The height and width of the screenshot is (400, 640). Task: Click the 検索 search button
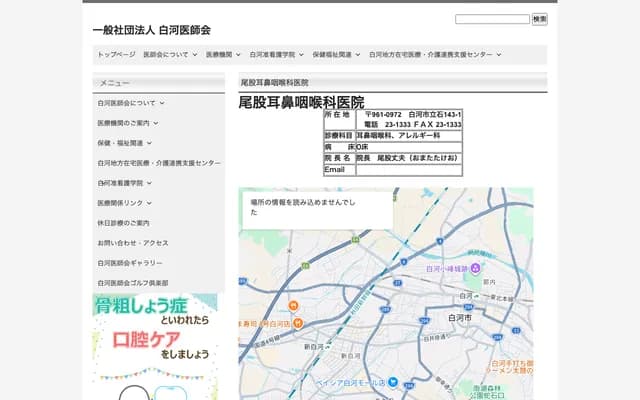(539, 19)
